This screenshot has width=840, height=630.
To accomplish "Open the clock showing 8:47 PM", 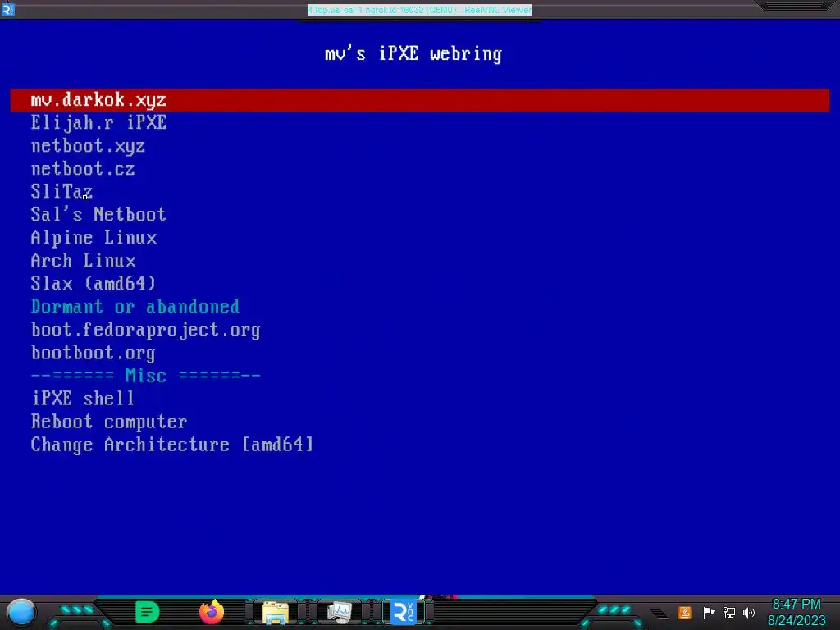I will 796,605.
